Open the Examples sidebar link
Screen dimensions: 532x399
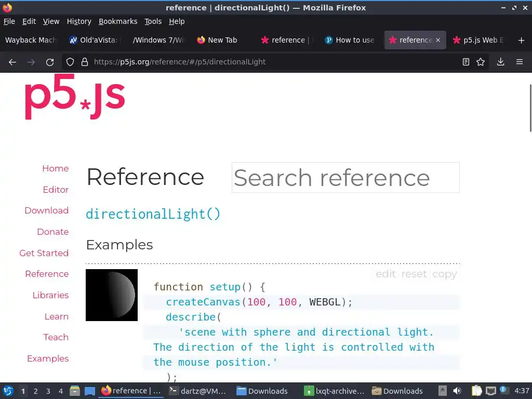coord(48,358)
